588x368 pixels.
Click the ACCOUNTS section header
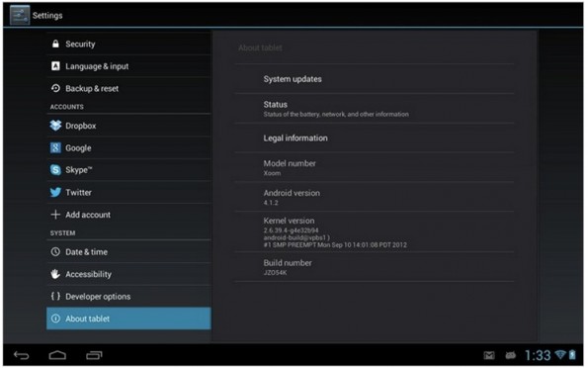click(67, 107)
